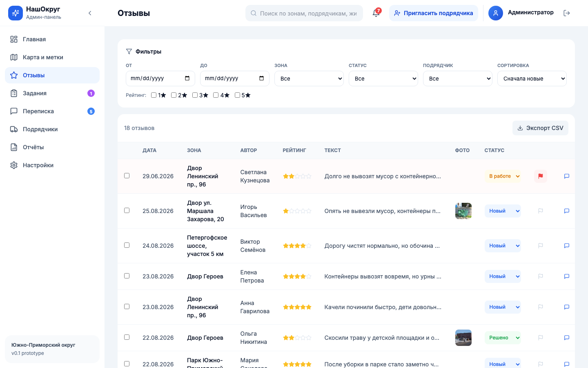Remove the red flag on Светлана Кузнецова's review
The image size is (588, 368).
(x=541, y=176)
